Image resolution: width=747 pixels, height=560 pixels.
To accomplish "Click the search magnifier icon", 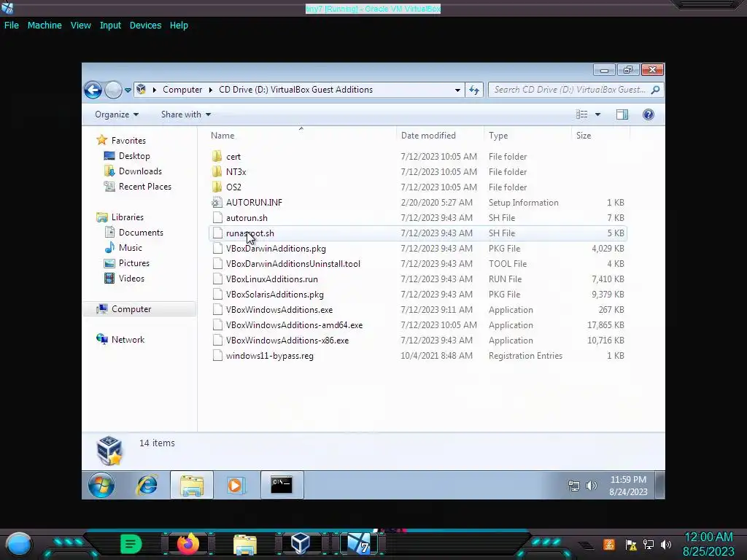I will pos(656,90).
